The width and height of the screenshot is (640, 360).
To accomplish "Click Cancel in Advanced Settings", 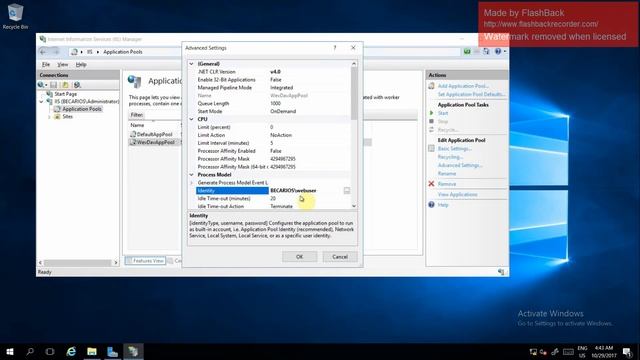I will (340, 257).
